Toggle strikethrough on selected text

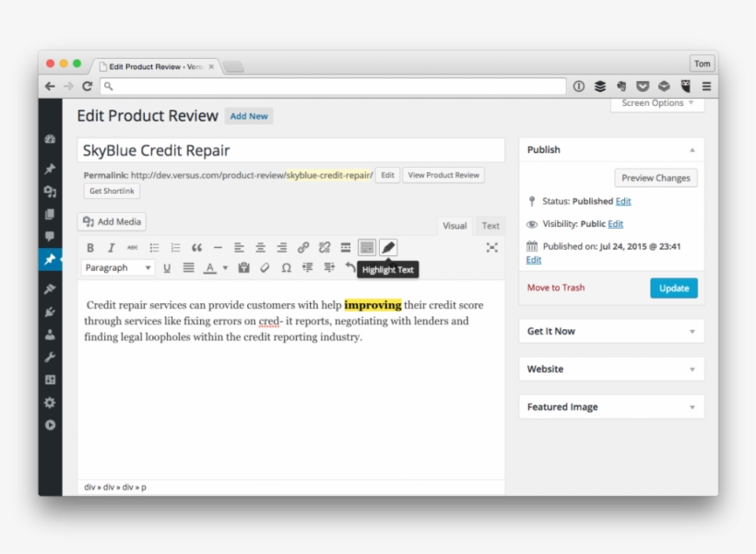(x=133, y=247)
